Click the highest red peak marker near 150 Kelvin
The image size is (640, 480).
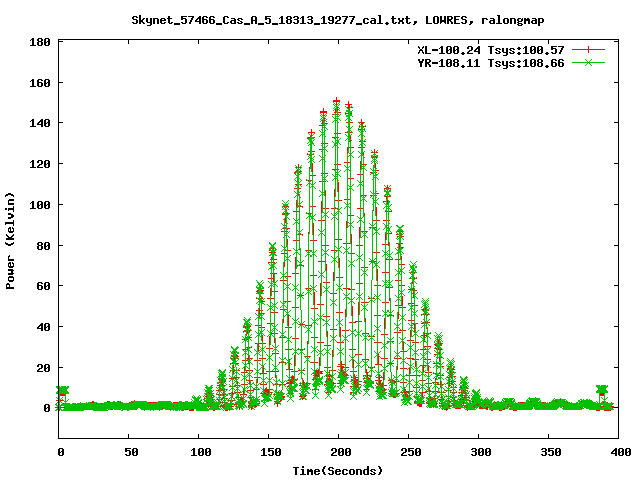point(336,100)
